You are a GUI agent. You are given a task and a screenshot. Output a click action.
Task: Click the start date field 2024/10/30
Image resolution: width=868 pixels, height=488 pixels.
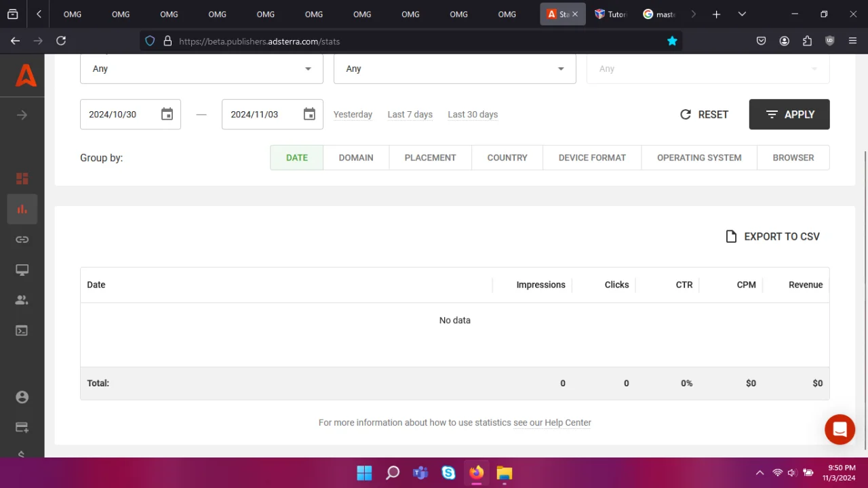pos(130,115)
